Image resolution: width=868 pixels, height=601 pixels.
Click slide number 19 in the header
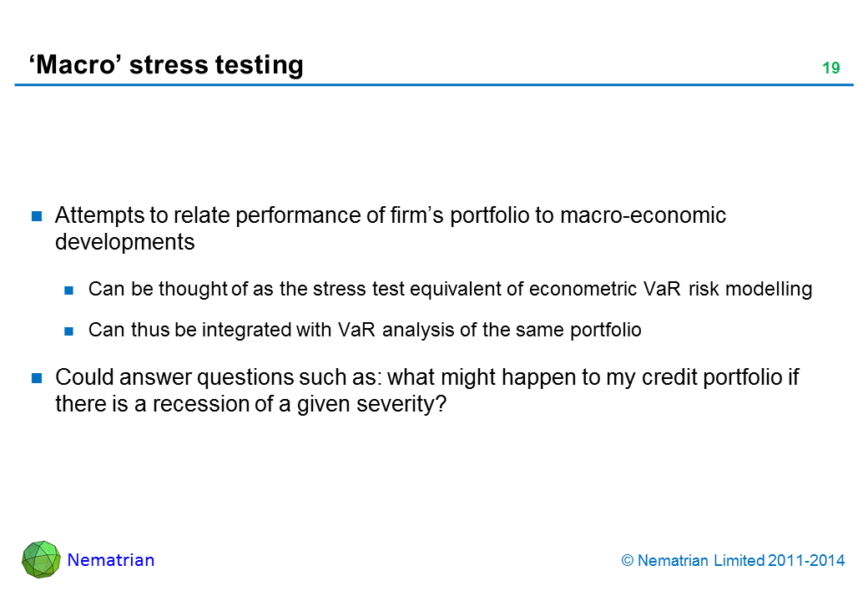pos(830,68)
